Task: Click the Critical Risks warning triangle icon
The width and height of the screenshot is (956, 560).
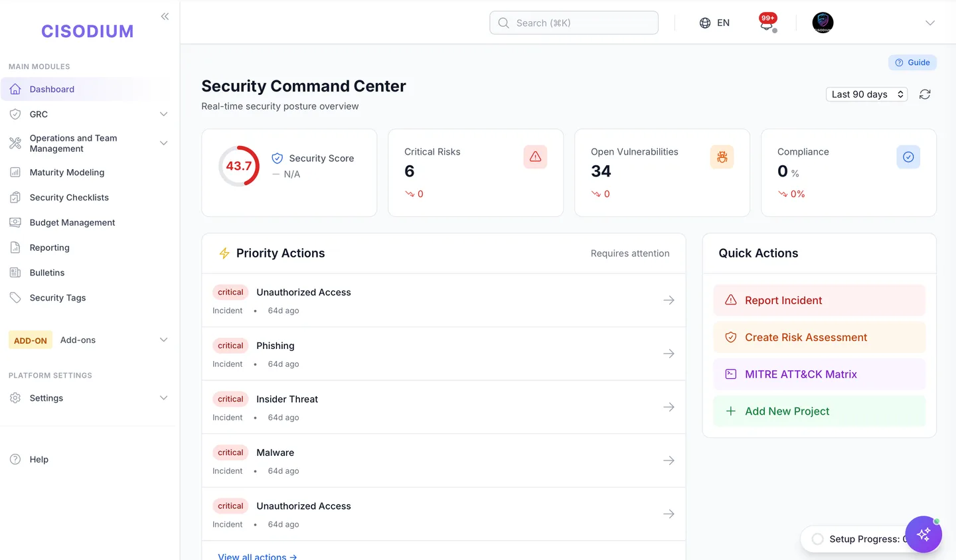Action: 535,157
